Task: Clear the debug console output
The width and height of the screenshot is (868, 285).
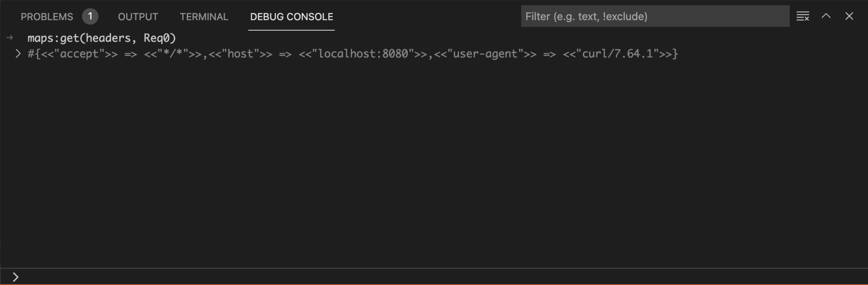Action: tap(802, 16)
